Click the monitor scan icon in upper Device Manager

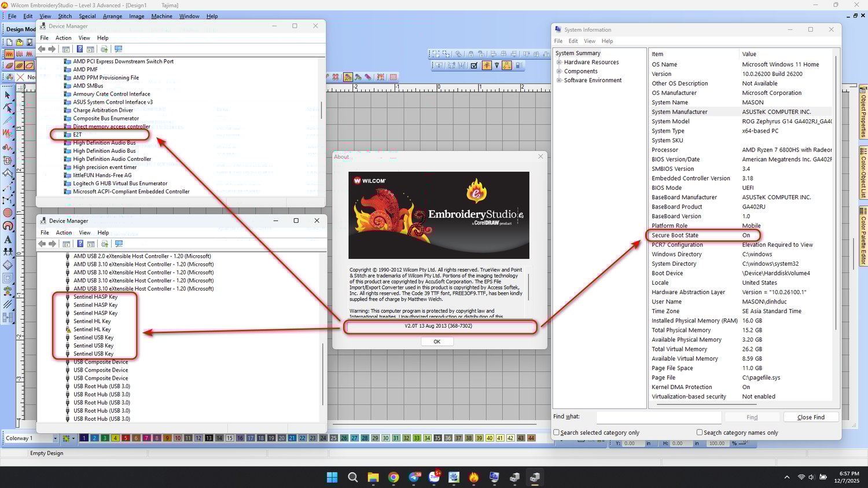(118, 49)
